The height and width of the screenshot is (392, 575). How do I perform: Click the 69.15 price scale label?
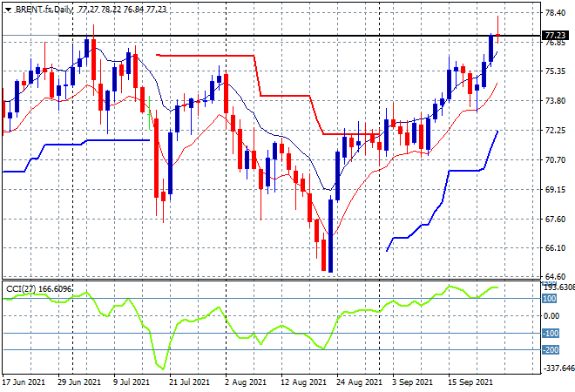click(x=555, y=190)
